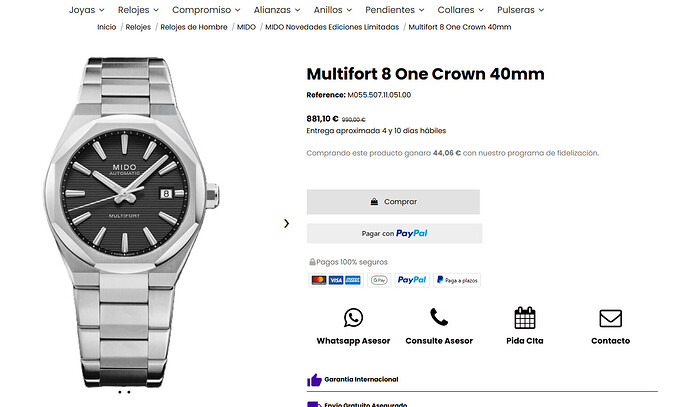The width and height of the screenshot is (690, 407).
Task: Click the Google Pay payment badge
Action: coord(378,280)
